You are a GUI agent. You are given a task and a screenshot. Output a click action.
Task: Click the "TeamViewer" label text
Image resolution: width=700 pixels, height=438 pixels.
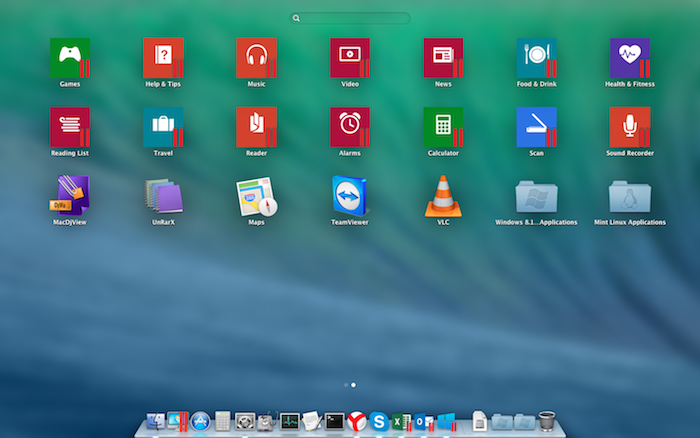tap(350, 222)
